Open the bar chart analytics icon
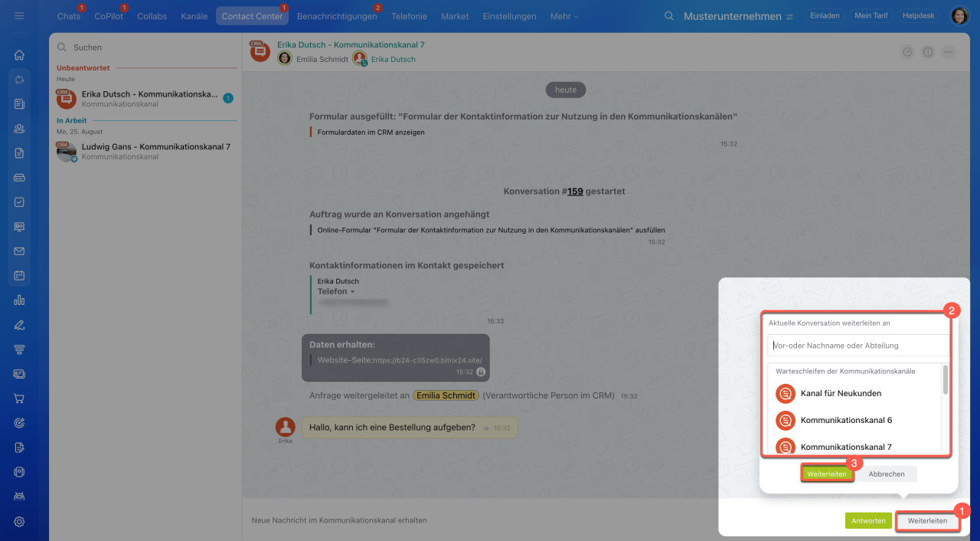 tap(19, 300)
